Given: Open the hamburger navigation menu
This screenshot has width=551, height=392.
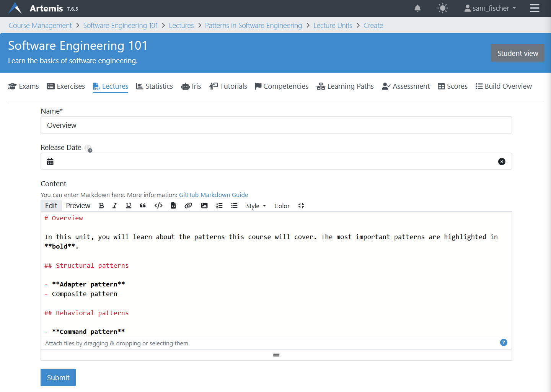Looking at the screenshot, I should [x=535, y=8].
